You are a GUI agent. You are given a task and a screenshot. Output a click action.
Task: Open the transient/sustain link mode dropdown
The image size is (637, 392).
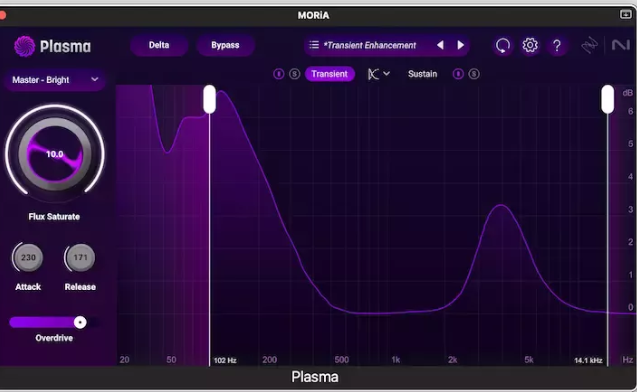(x=379, y=74)
